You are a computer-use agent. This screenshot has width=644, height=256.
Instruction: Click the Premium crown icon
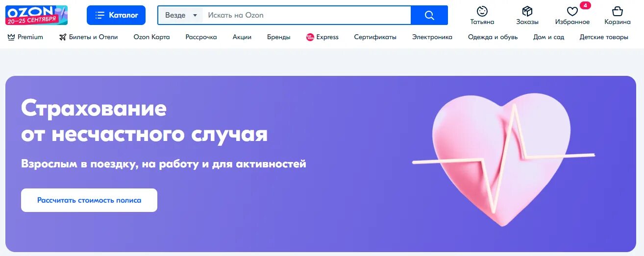pyautogui.click(x=12, y=37)
